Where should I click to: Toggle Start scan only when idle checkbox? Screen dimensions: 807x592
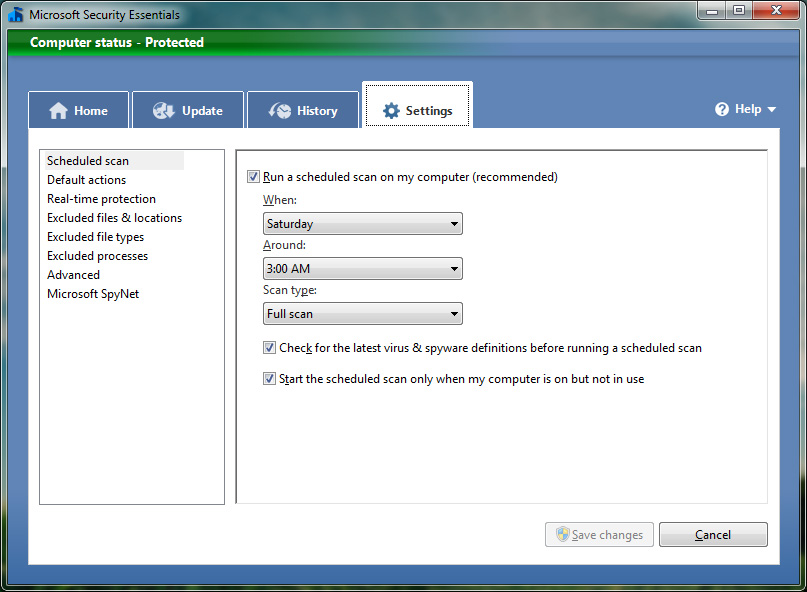coord(269,379)
